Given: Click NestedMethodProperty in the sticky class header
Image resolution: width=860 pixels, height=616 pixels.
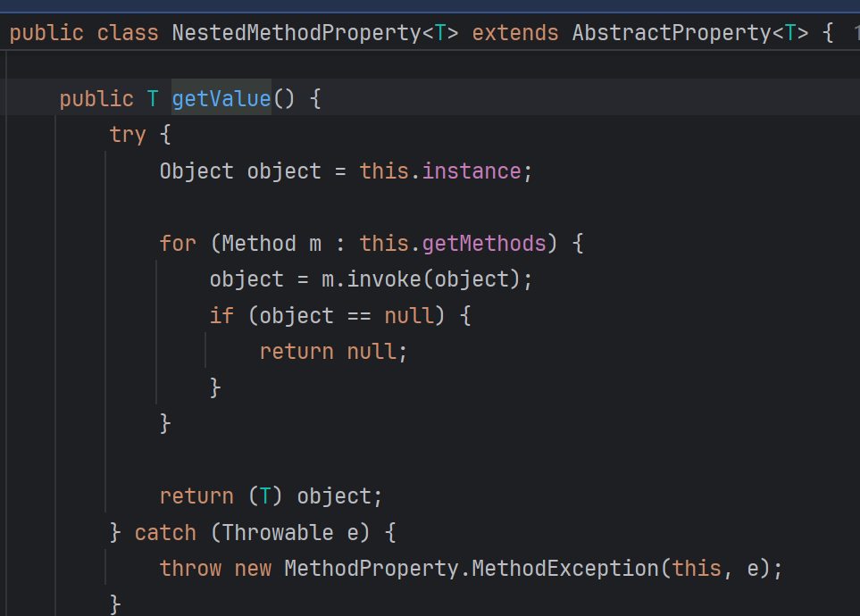Looking at the screenshot, I should click(296, 33).
